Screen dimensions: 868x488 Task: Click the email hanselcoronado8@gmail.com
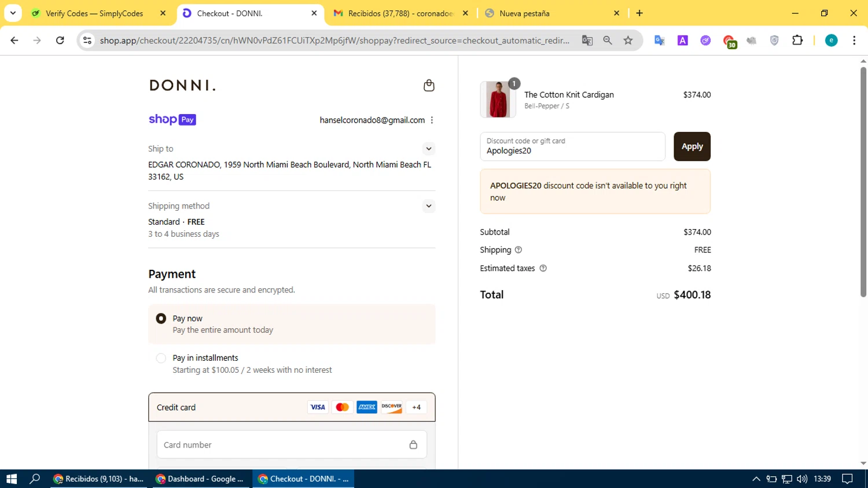372,120
